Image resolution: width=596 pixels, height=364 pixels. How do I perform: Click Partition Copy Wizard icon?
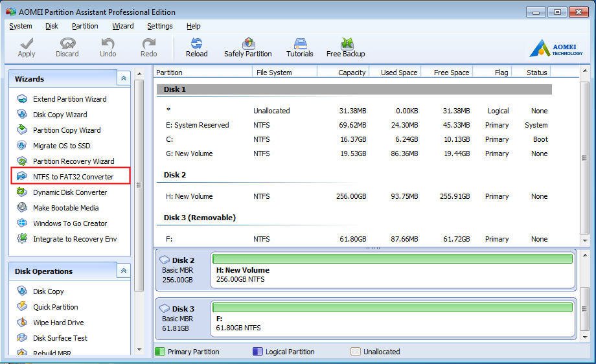22,130
